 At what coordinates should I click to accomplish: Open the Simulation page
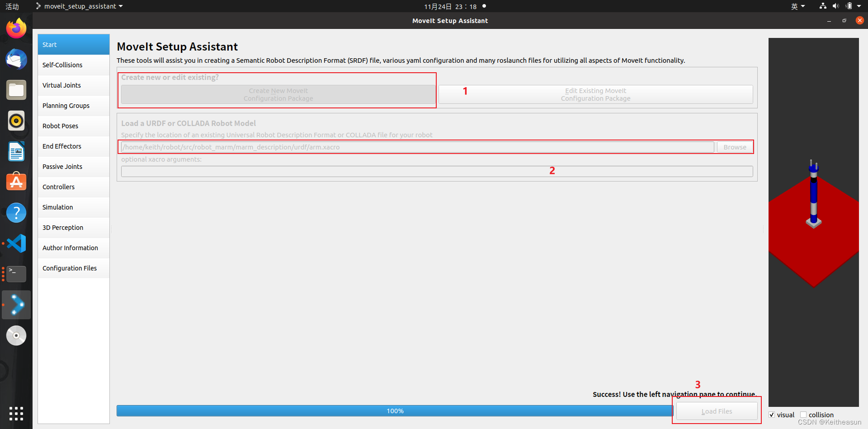(x=74, y=207)
